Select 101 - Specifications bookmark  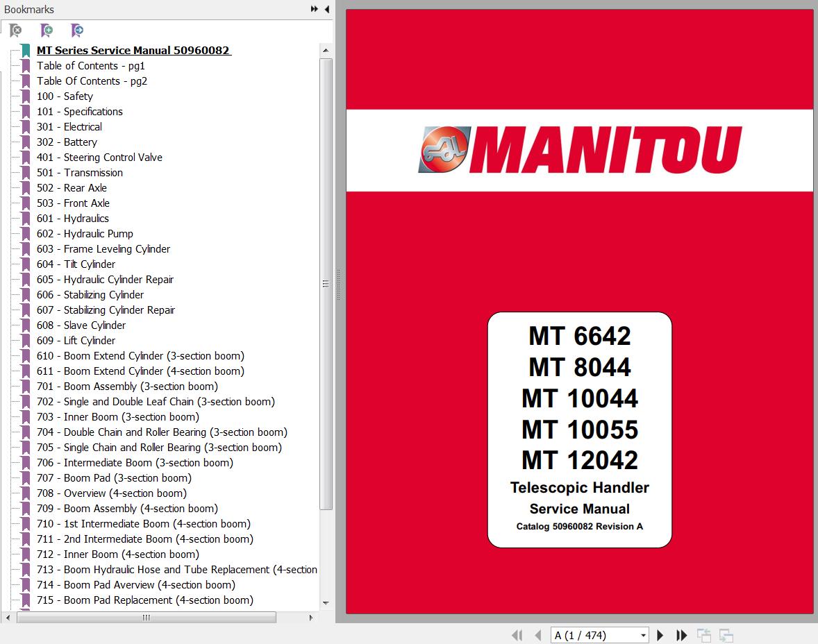(x=79, y=112)
